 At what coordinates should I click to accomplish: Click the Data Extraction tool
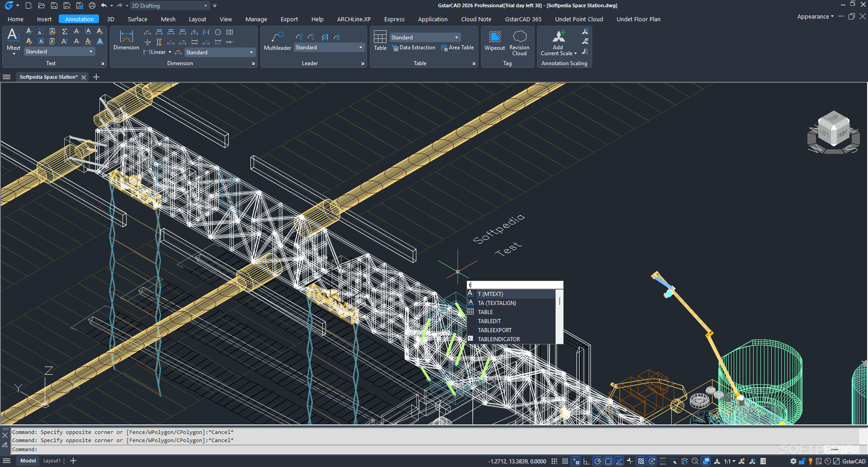[x=414, y=48]
